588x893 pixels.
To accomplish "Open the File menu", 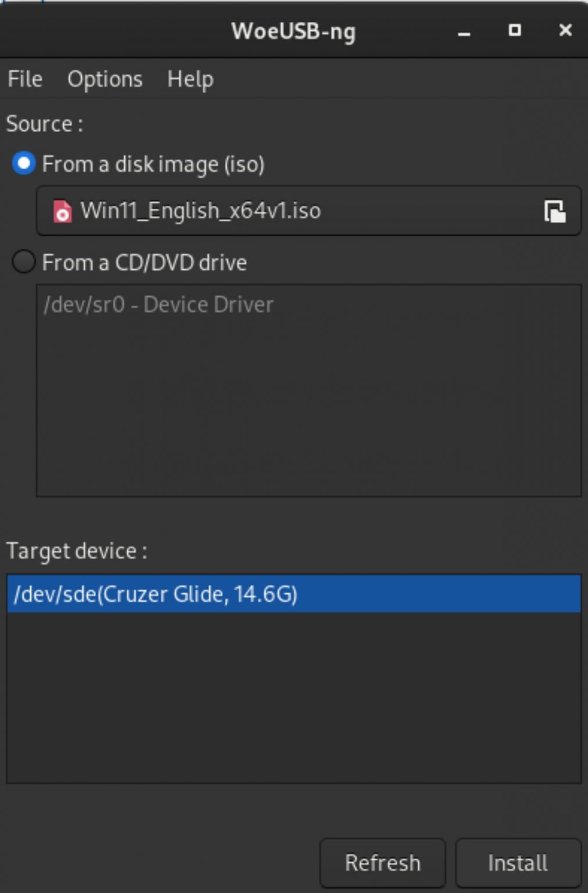I will point(24,80).
